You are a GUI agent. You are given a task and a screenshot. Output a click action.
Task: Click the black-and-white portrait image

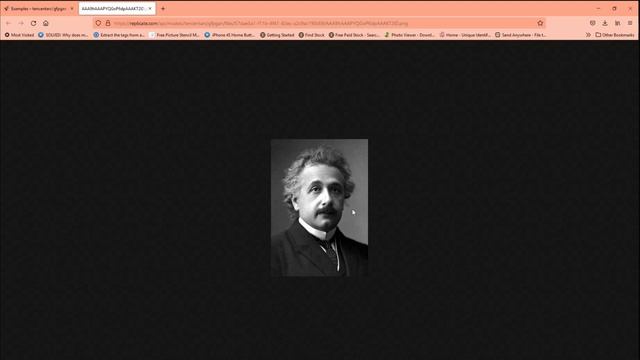click(x=319, y=208)
